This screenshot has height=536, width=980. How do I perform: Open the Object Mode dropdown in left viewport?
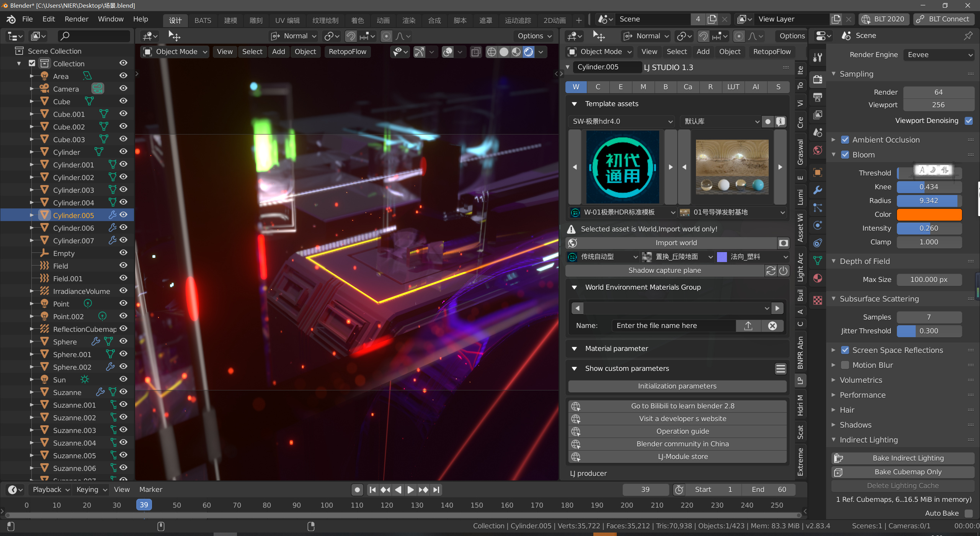pos(175,52)
